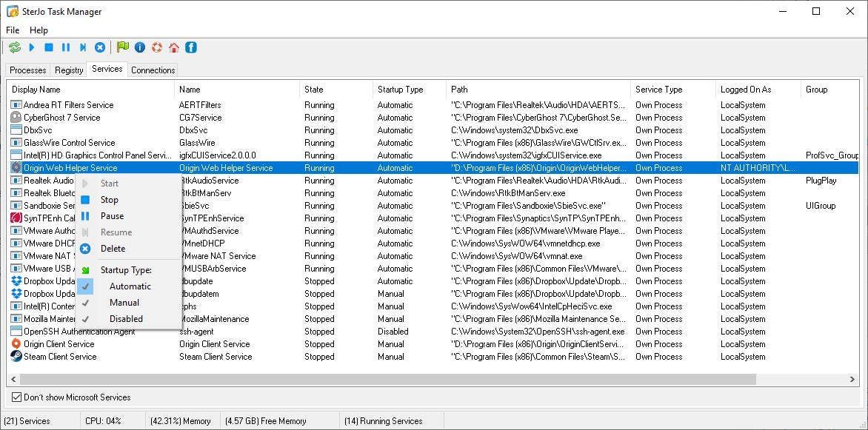Click the blue square Stop toolbar icon
The width and height of the screenshot is (868, 430).
pos(49,47)
